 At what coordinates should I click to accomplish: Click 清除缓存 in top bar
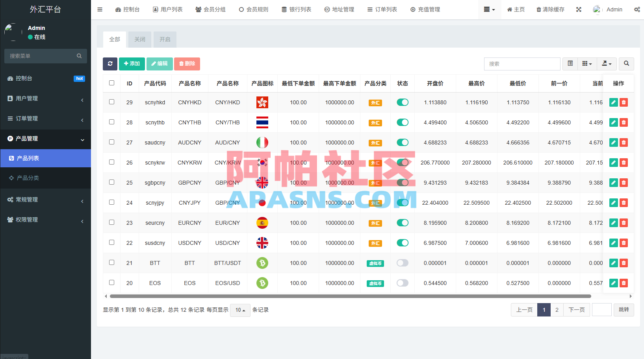(x=550, y=9)
